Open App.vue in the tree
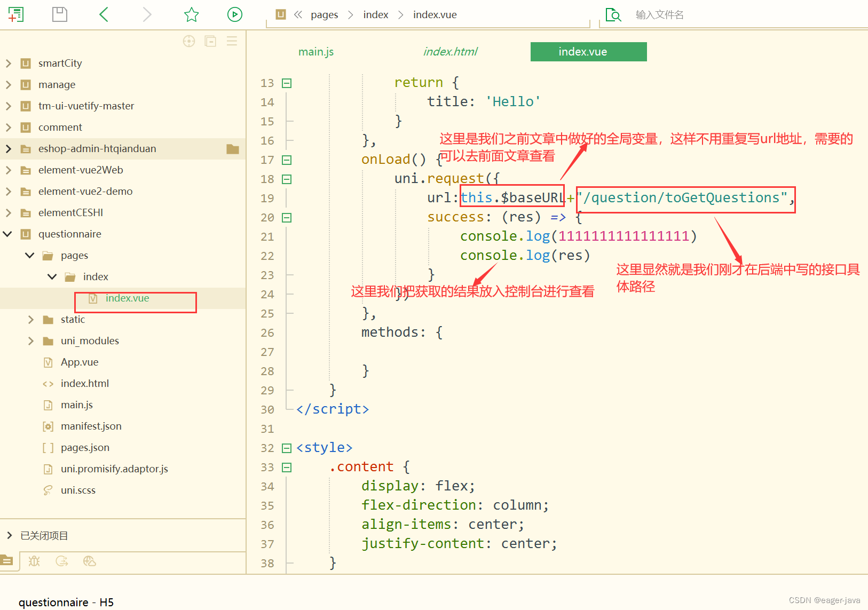The width and height of the screenshot is (868, 610). click(x=80, y=362)
